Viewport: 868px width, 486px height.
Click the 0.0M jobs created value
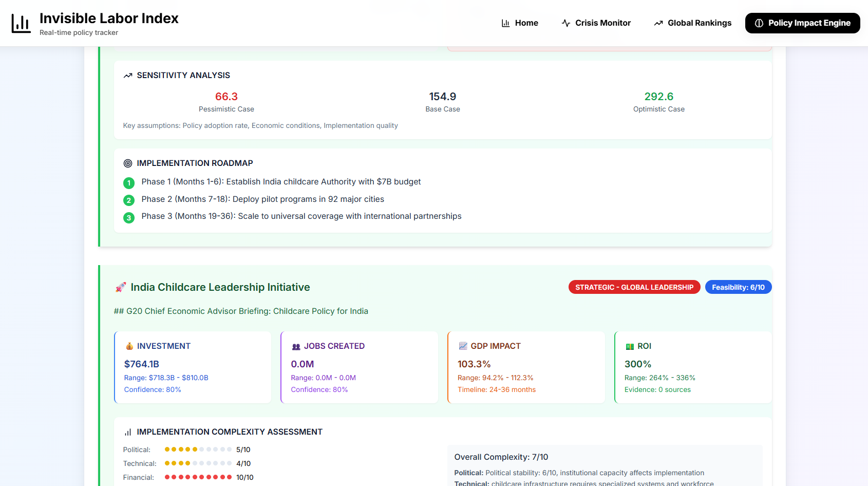[x=303, y=364]
